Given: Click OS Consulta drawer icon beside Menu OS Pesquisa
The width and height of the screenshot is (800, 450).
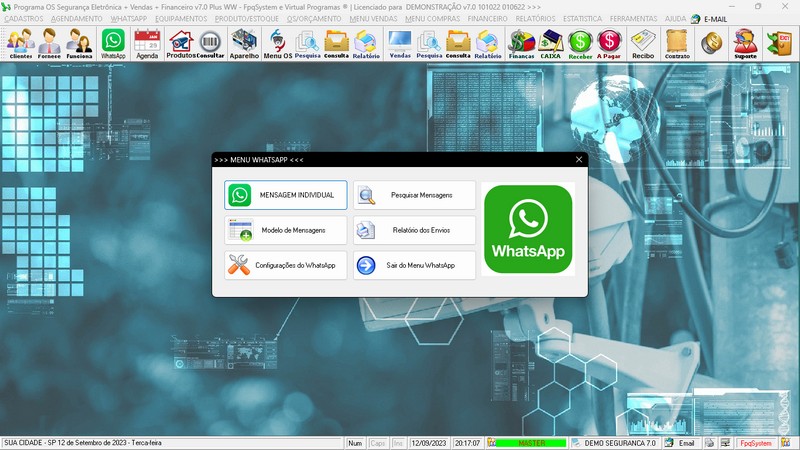Looking at the screenshot, I should (337, 44).
